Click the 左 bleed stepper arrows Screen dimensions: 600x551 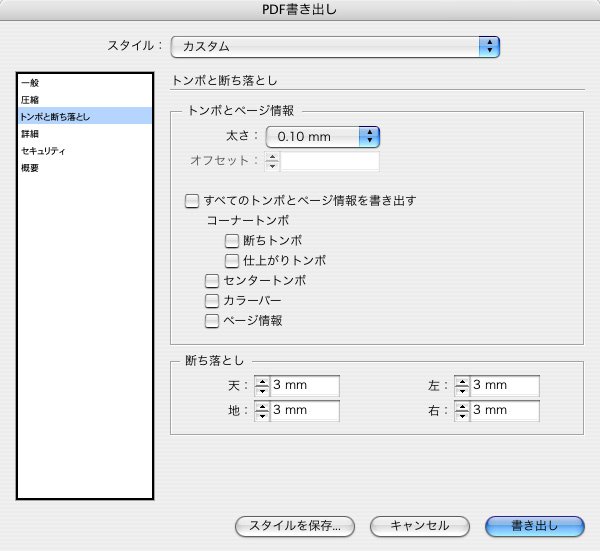(x=462, y=386)
